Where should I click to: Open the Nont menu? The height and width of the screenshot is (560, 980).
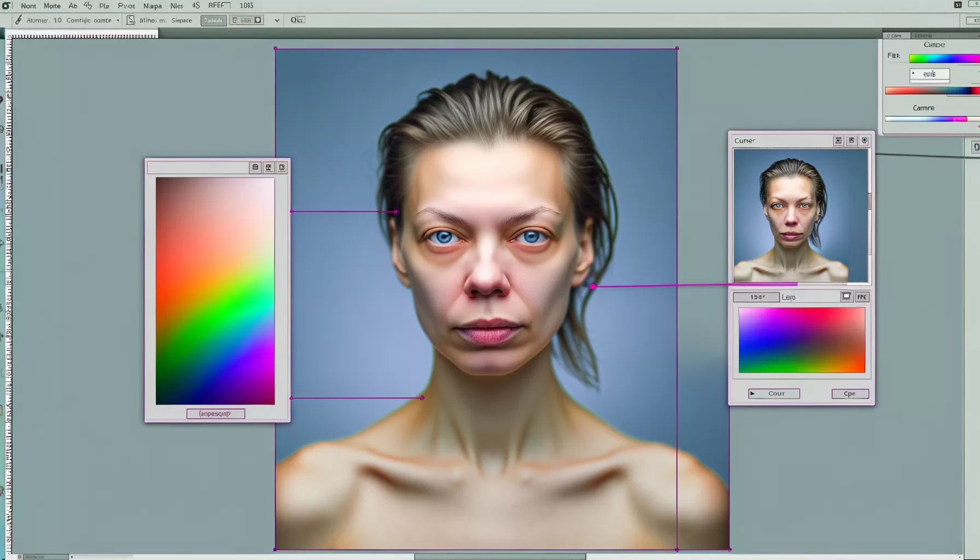(28, 6)
